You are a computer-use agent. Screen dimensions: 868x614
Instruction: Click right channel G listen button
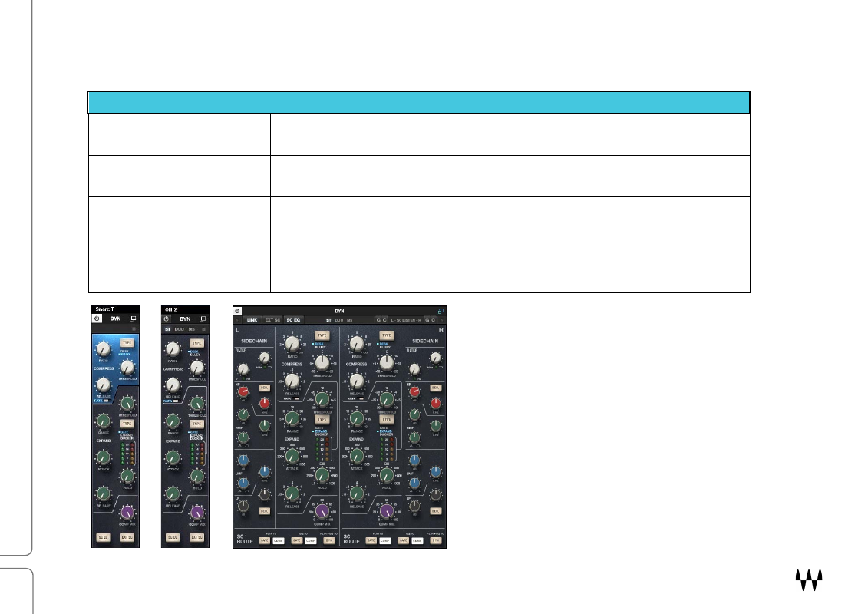427,320
